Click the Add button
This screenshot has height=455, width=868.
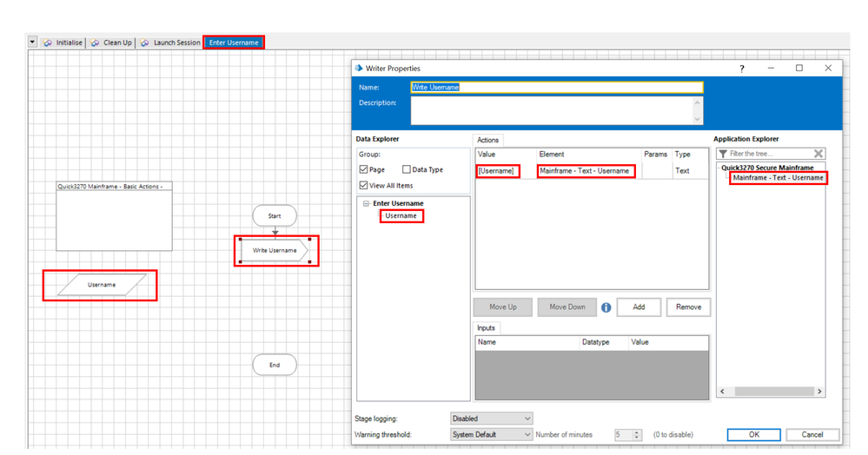(639, 307)
